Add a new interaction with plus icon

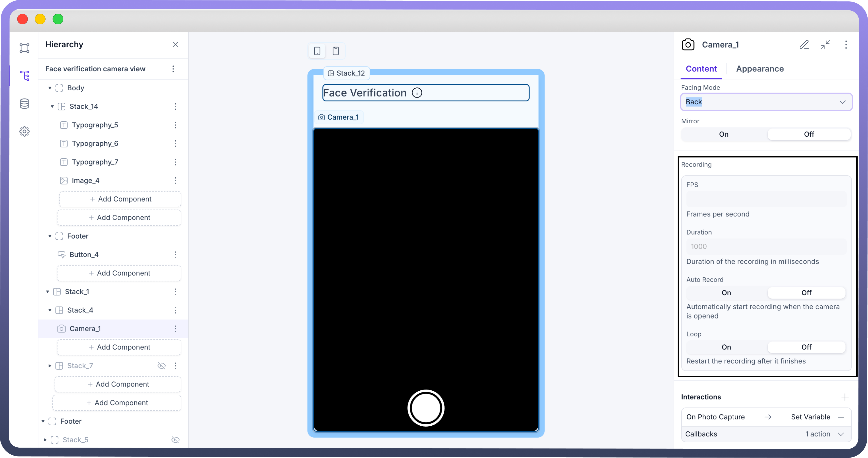pos(844,397)
